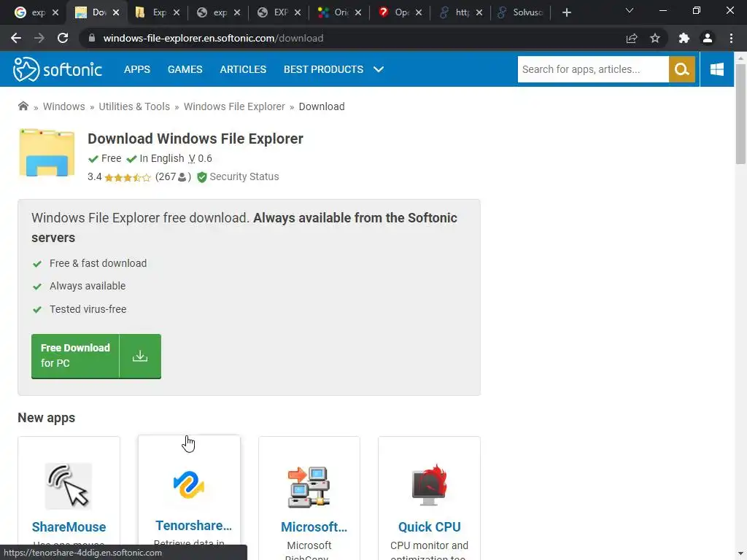Open Windows breadcrumb link

64,106
